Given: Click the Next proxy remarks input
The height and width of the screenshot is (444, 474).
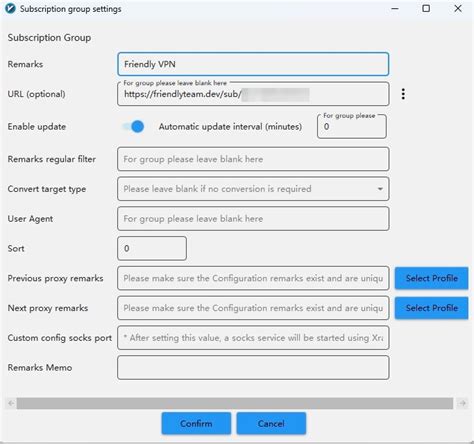Looking at the screenshot, I should 253,308.
